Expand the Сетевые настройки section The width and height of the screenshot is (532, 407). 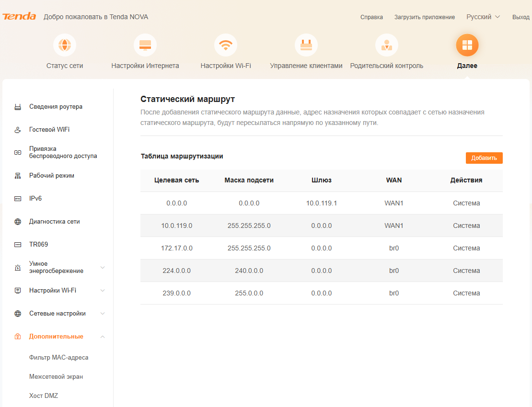[x=103, y=314]
